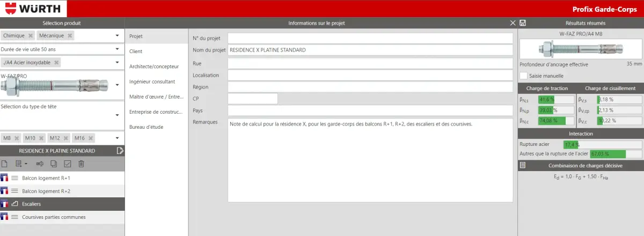Image resolution: width=644 pixels, height=236 pixels.
Task: Click the N° du projet field
Action: pos(370,38)
